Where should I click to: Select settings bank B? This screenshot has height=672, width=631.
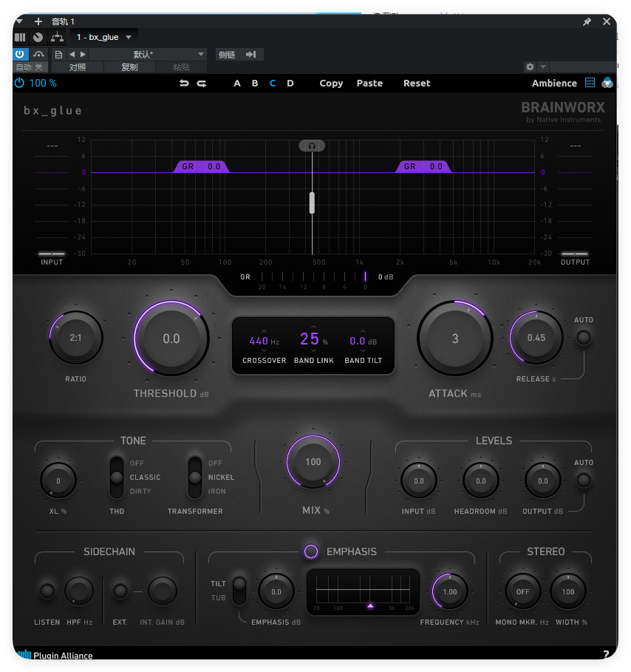[255, 83]
